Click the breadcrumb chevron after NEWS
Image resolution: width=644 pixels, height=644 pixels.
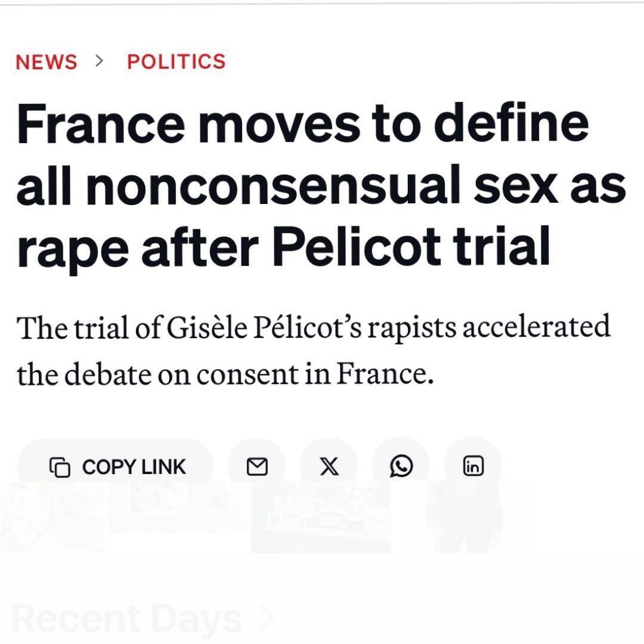click(100, 60)
